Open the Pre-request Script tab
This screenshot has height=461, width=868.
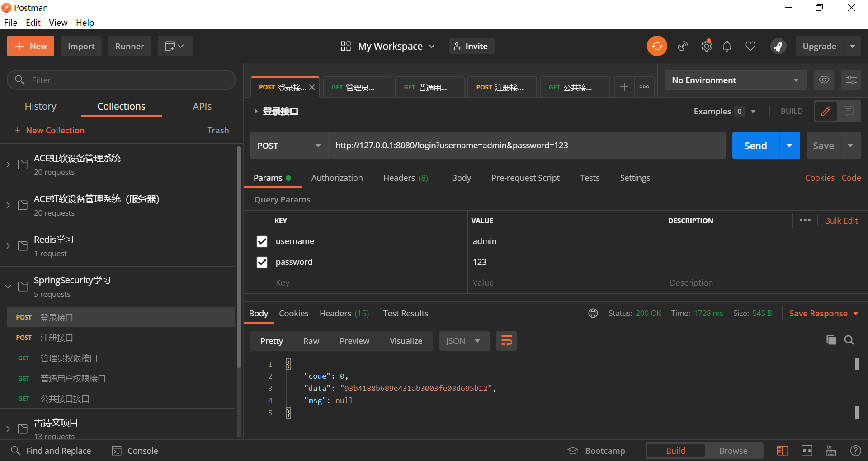(525, 178)
